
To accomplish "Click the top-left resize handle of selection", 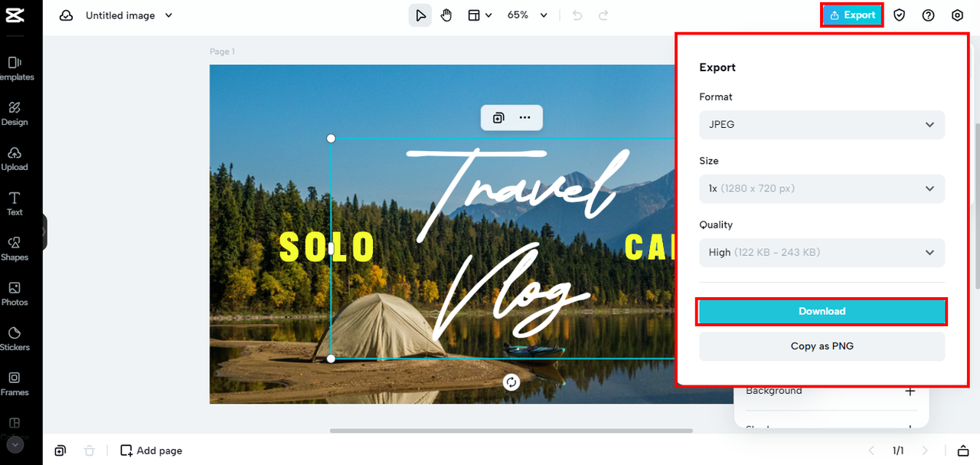I will (332, 138).
